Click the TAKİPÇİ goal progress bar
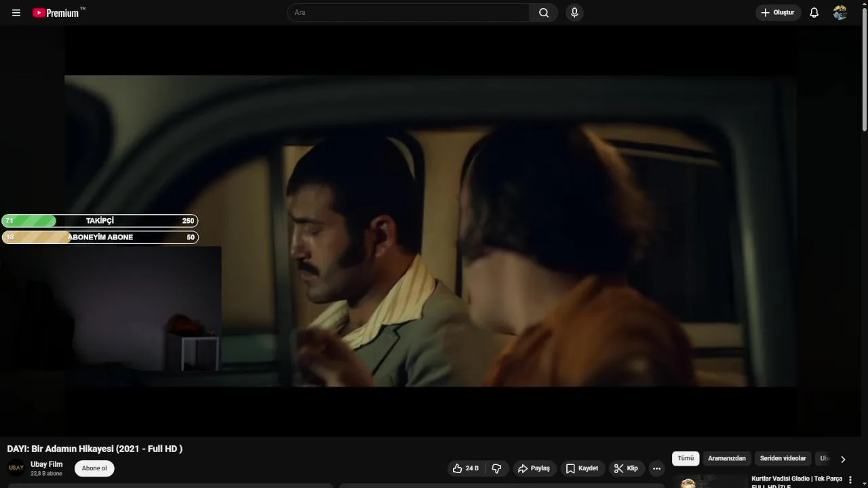This screenshot has width=868, height=488. point(100,221)
